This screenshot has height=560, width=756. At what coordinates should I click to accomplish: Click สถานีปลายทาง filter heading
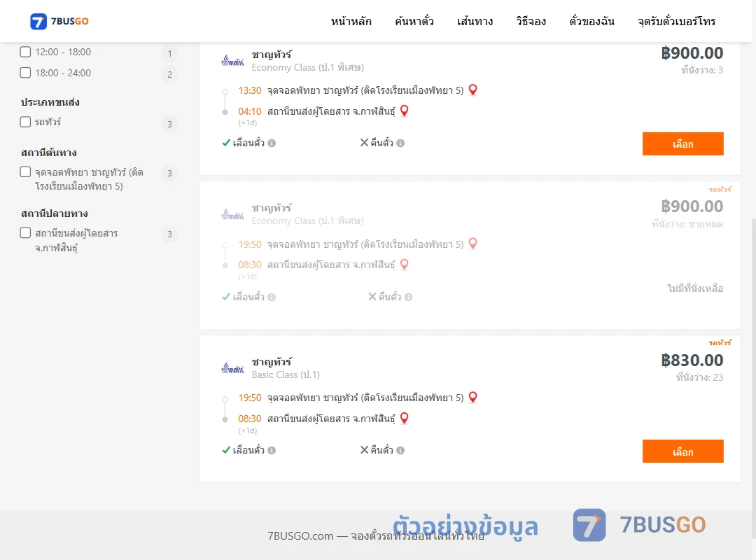(x=55, y=213)
